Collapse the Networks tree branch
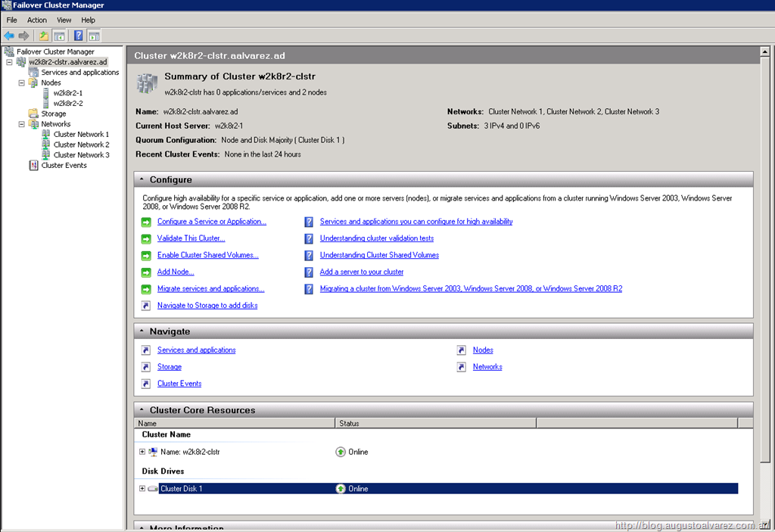The width and height of the screenshot is (775, 532). (22, 124)
